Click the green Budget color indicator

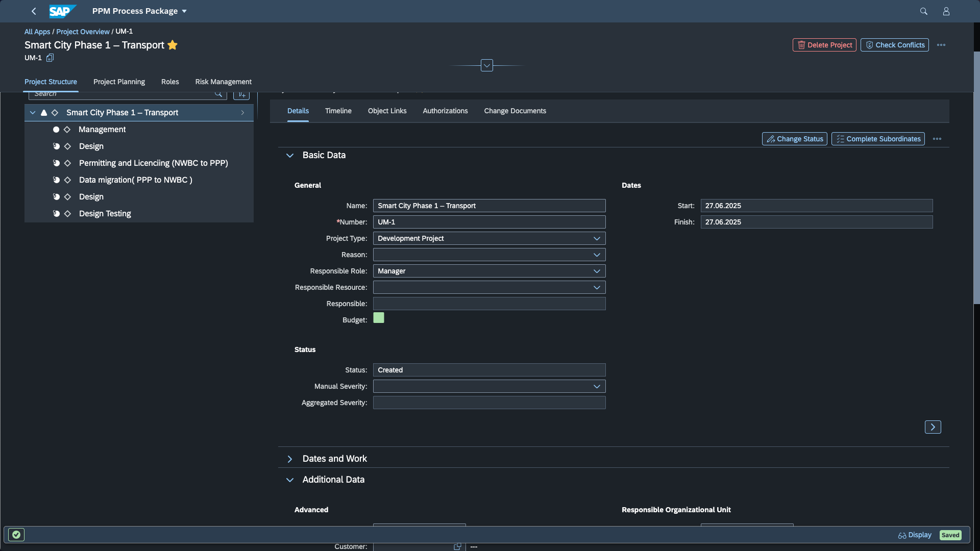pyautogui.click(x=379, y=318)
